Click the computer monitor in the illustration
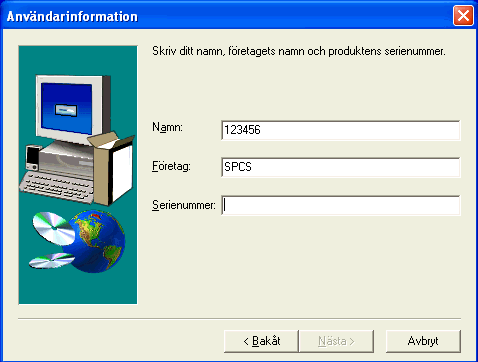Image resolution: width=478 pixels, height=362 pixels. [x=73, y=108]
